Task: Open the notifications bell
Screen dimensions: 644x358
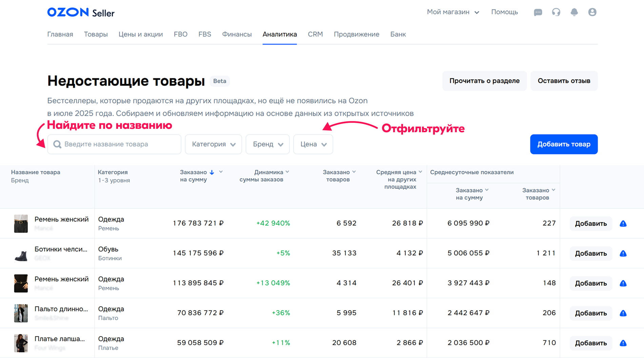Action: pyautogui.click(x=574, y=12)
